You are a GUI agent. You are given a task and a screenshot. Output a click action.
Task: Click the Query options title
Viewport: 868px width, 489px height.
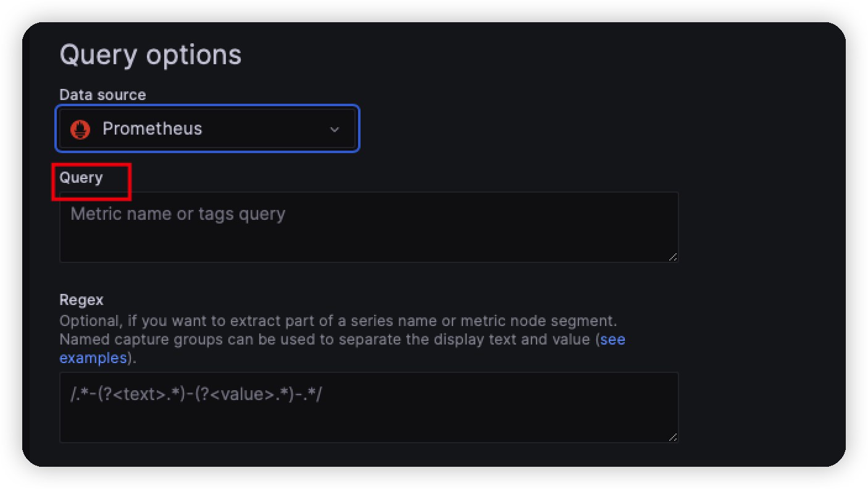tap(150, 54)
